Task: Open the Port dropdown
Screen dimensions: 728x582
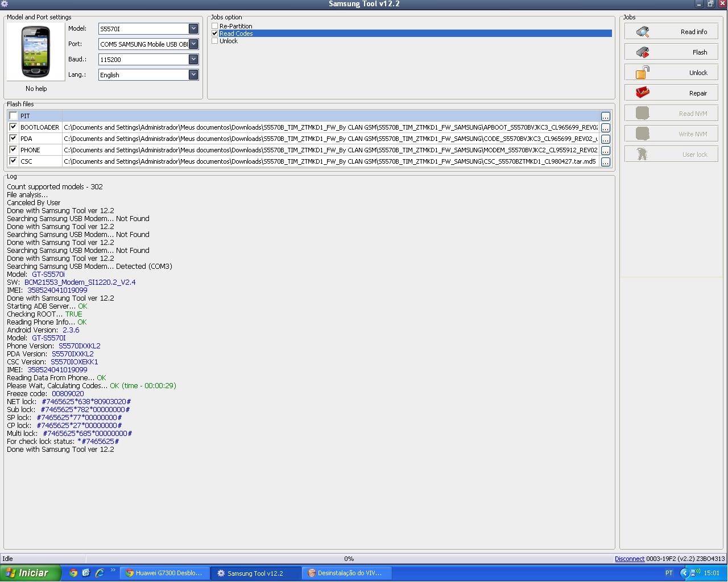Action: [193, 44]
